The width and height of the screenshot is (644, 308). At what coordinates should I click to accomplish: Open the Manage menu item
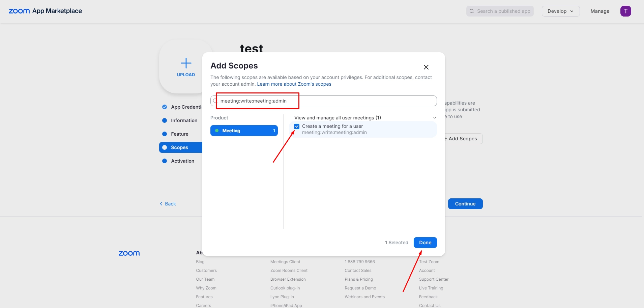pyautogui.click(x=600, y=11)
